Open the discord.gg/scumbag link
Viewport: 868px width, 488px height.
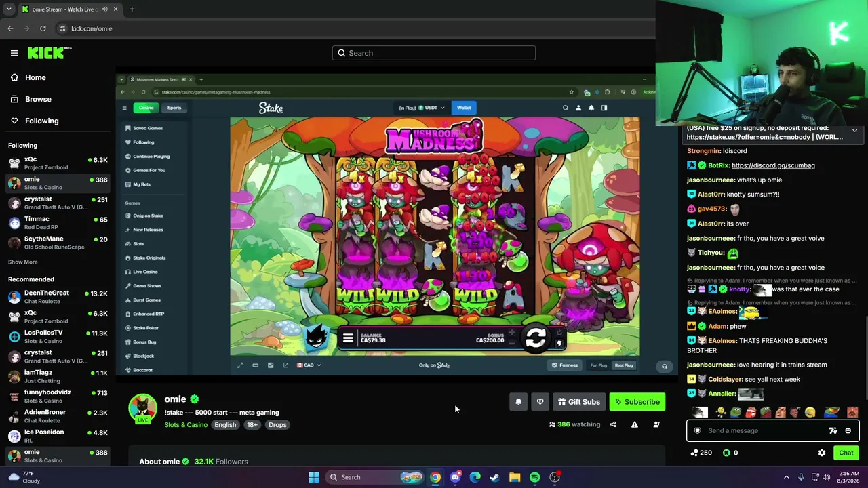[x=773, y=165]
